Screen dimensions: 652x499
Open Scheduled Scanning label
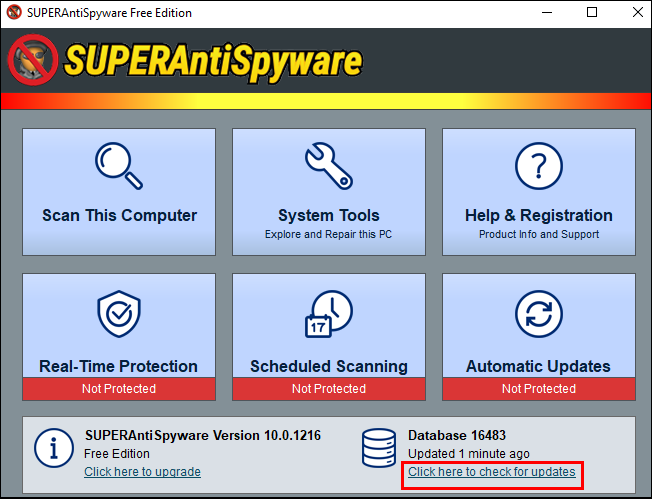click(x=328, y=366)
